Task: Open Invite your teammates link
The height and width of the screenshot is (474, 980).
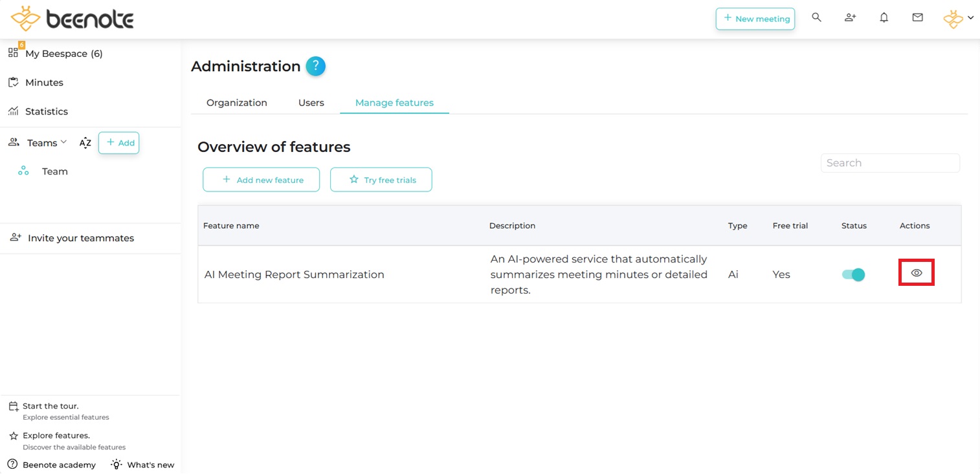Action: click(80, 238)
